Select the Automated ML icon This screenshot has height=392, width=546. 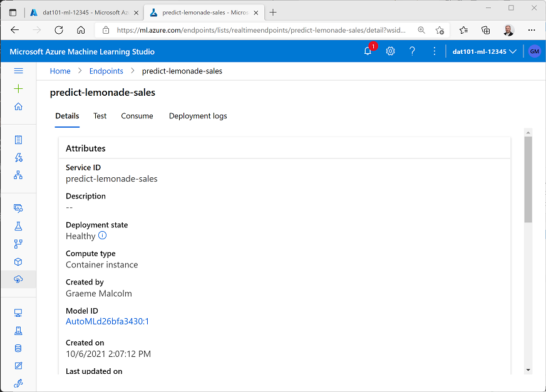pos(18,158)
